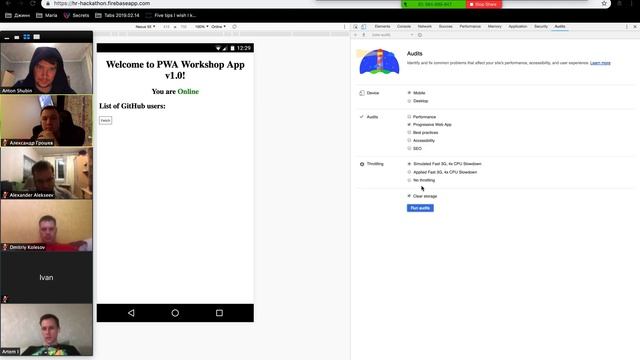This screenshot has height=360, width=640.
Task: Toggle the Best practices checkbox
Action: (x=409, y=133)
